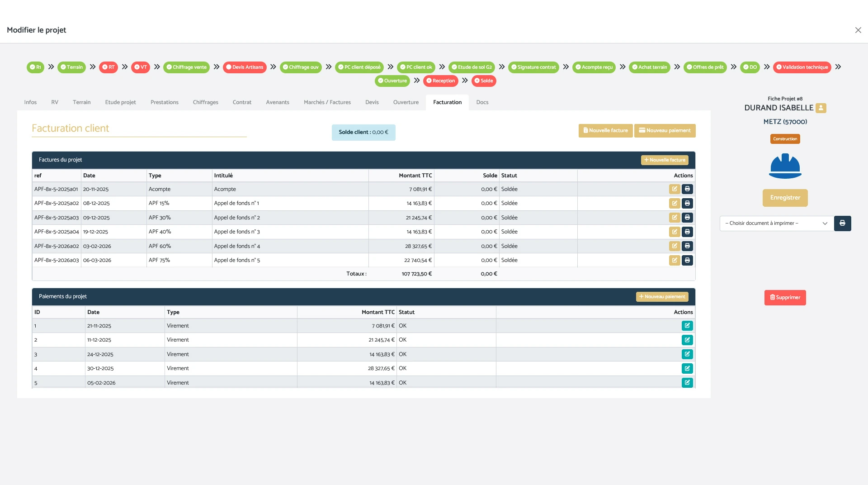Open the Marchés / Factures tab
The height and width of the screenshot is (485, 868).
[327, 102]
